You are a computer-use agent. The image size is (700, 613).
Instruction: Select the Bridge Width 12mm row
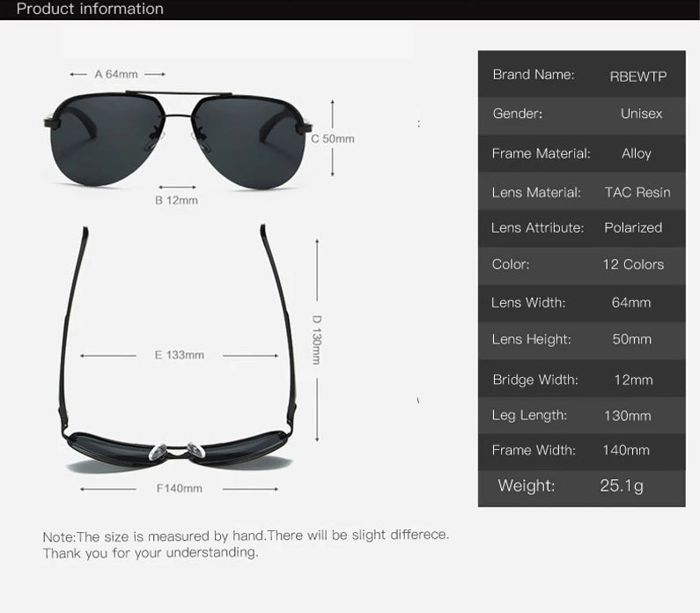click(581, 380)
